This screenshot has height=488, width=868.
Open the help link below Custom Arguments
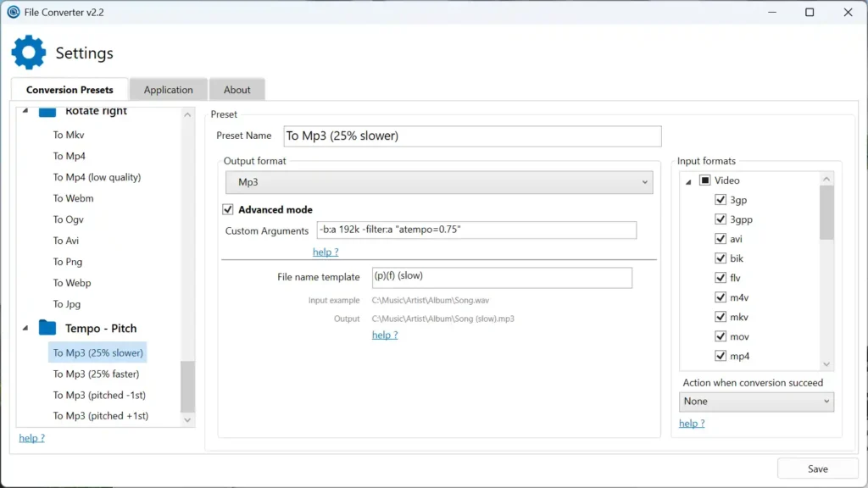click(325, 252)
